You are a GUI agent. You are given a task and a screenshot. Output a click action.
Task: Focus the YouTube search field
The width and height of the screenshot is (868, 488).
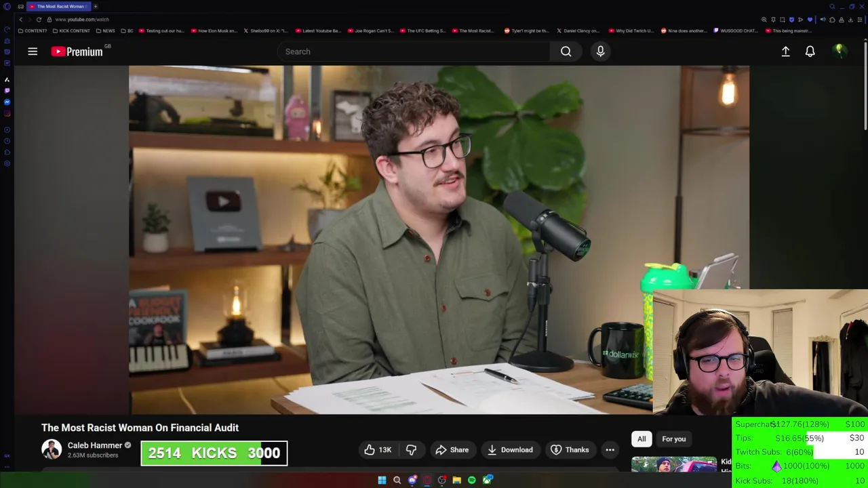click(414, 52)
